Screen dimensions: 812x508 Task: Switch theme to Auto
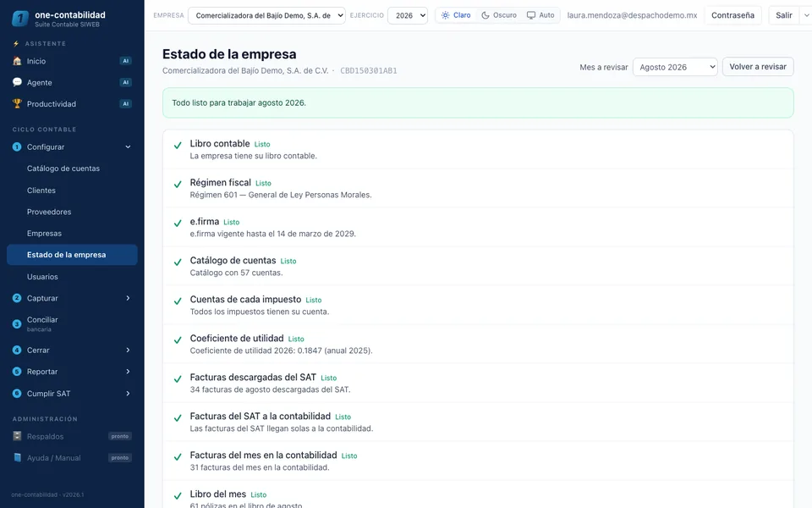tap(540, 15)
